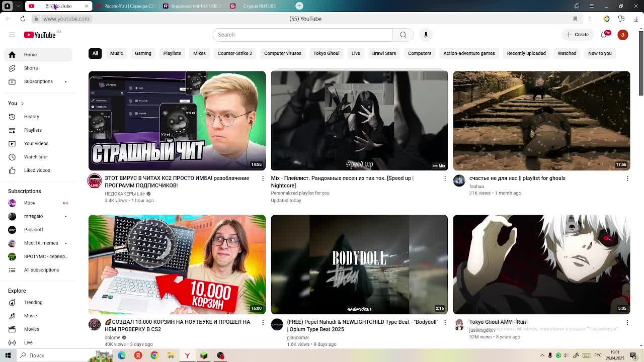Bookmark the page using the address bar icon
The height and width of the screenshot is (362, 644).
tap(575, 19)
